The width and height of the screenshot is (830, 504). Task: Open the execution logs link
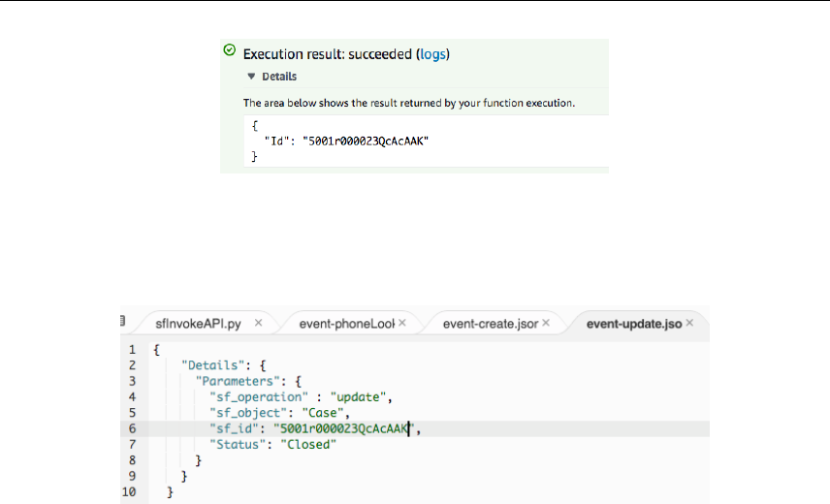433,55
